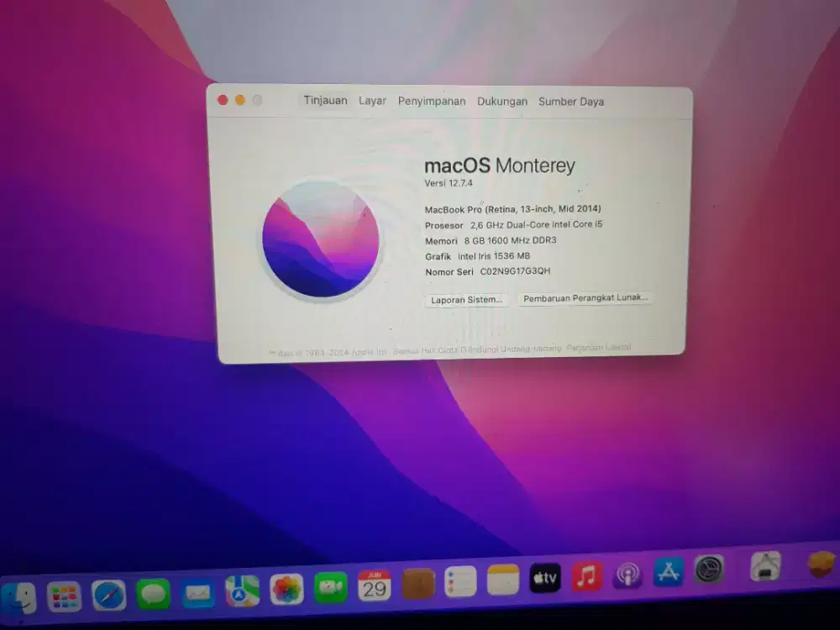Click the "macOS Monterey" heading
This screenshot has width=840, height=630.
pos(500,165)
